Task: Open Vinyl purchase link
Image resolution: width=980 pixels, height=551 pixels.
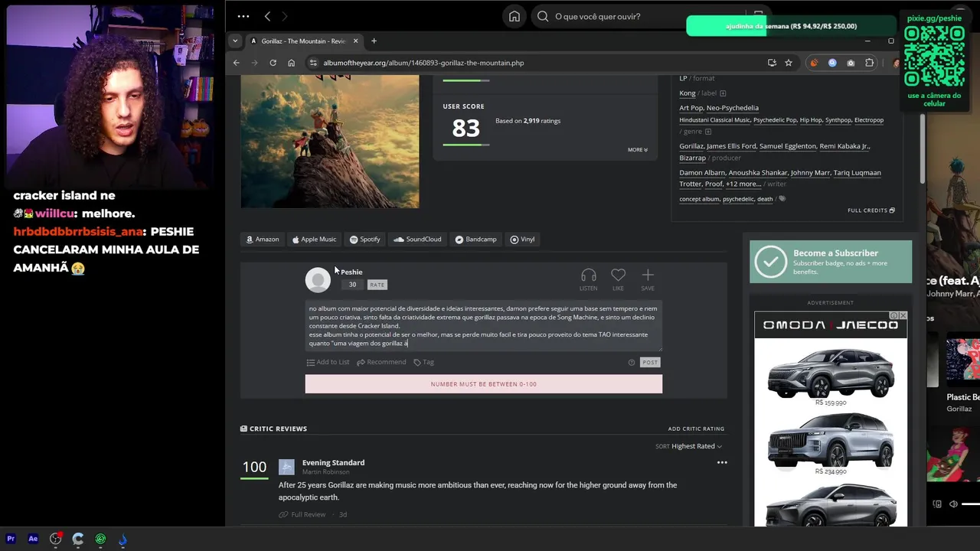Action: pyautogui.click(x=522, y=240)
